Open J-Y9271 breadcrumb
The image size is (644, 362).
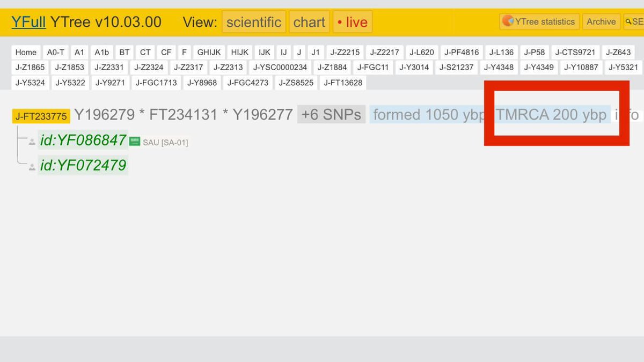[110, 83]
